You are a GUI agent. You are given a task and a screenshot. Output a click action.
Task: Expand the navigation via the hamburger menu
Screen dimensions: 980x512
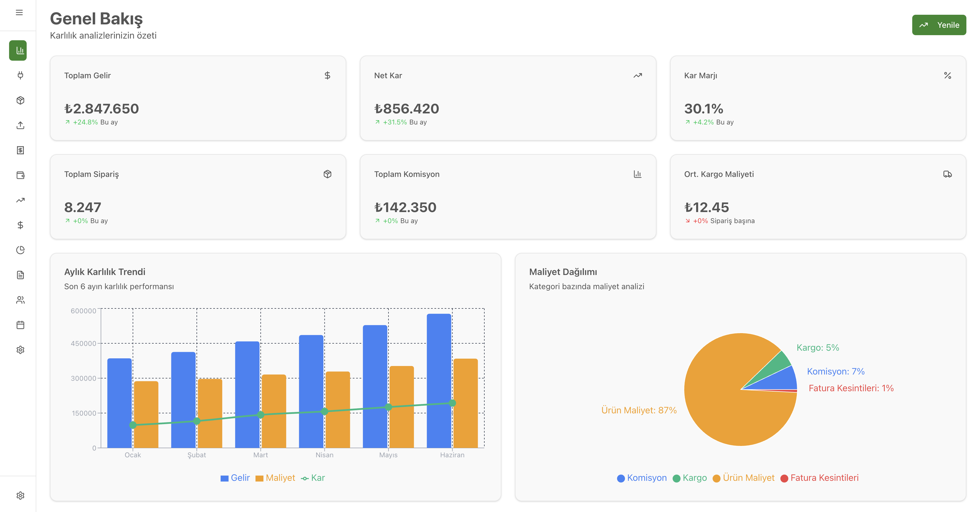tap(19, 12)
